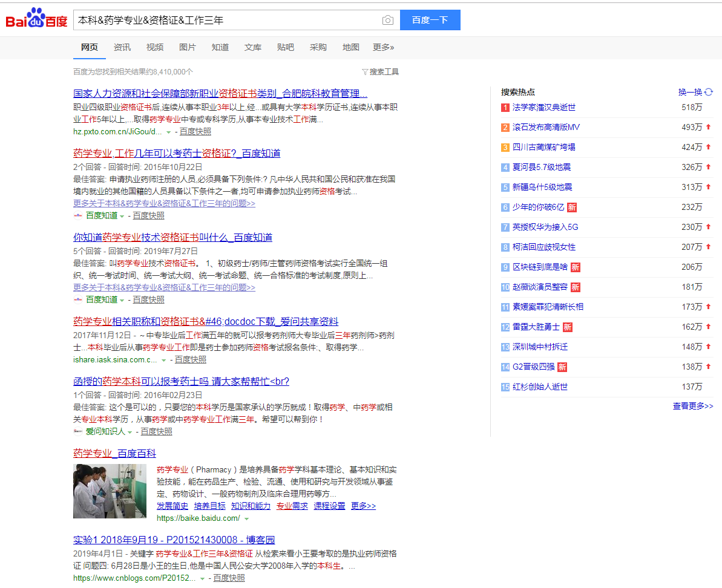Open camera image search icon
The height and width of the screenshot is (588, 722).
coord(388,20)
